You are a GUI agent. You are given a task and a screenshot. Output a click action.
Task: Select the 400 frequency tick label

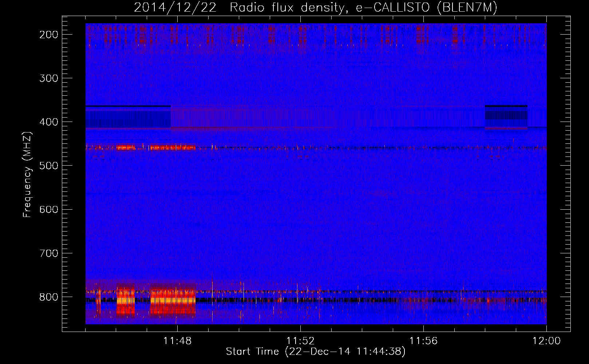49,122
